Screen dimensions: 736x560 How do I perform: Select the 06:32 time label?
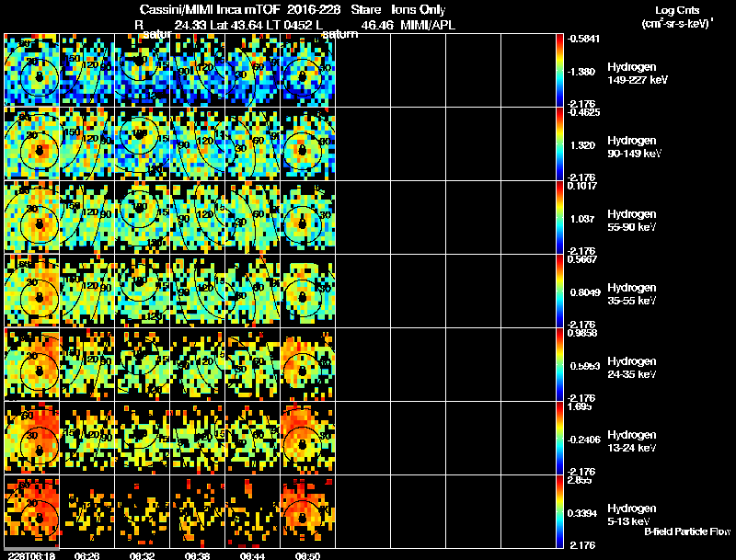tap(142, 556)
